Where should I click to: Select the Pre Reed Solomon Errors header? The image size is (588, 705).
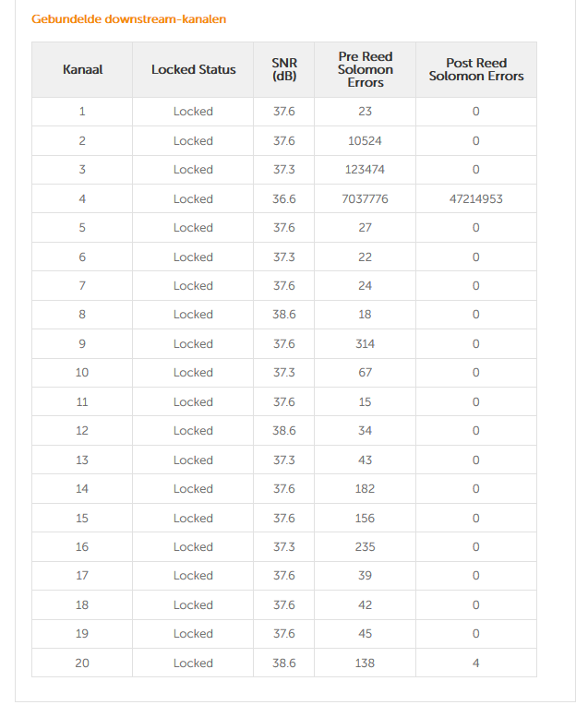pos(365,69)
